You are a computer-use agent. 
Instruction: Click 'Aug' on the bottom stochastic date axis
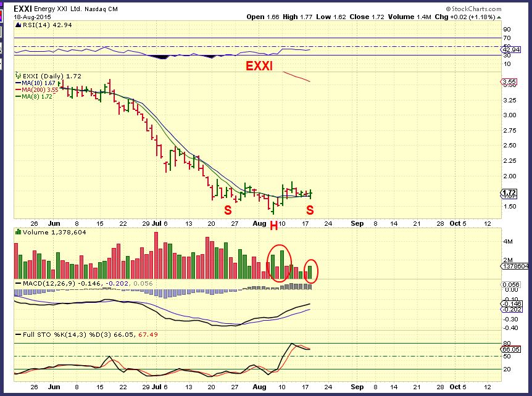pyautogui.click(x=260, y=387)
